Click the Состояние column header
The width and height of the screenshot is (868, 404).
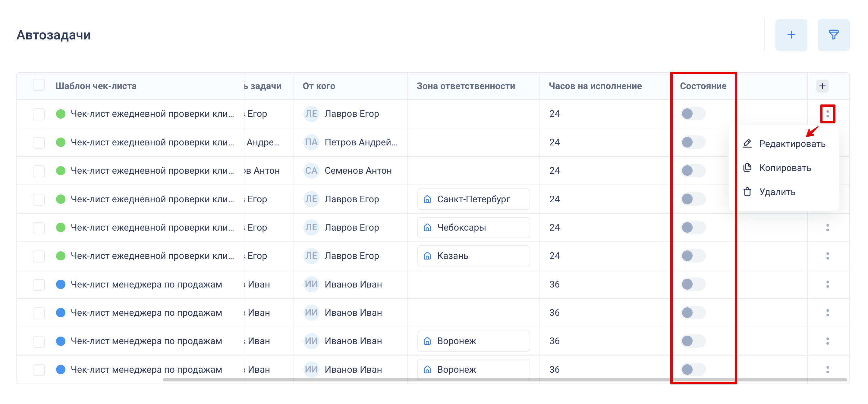point(703,86)
